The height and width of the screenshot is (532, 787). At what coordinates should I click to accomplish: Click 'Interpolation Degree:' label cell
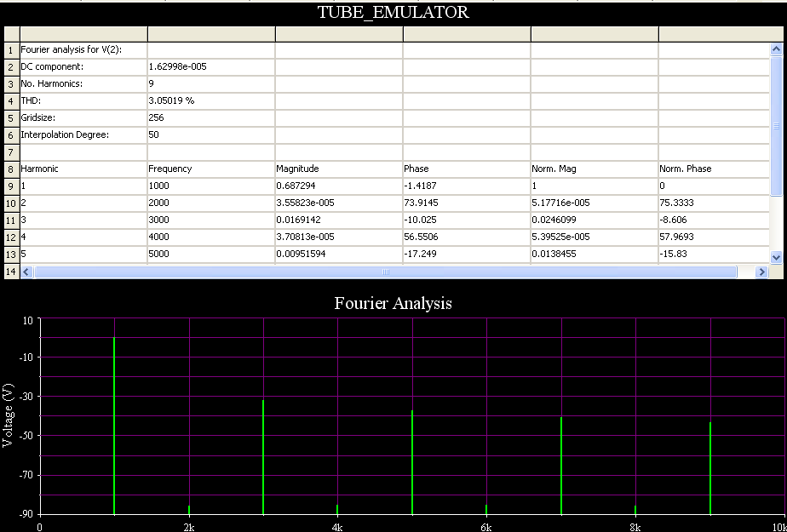83,134
